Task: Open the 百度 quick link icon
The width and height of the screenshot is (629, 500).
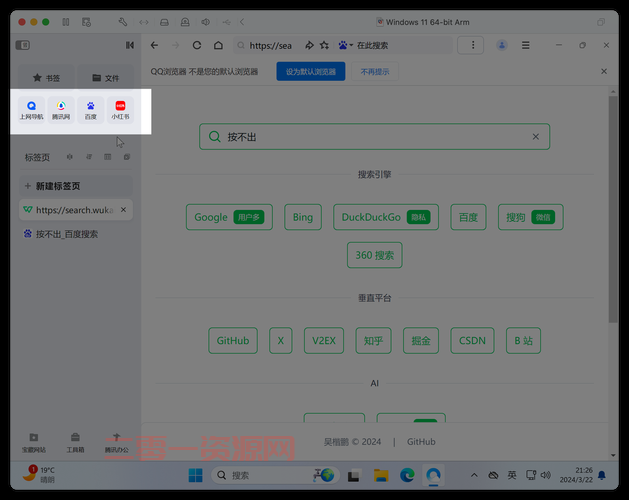Action: tap(91, 110)
